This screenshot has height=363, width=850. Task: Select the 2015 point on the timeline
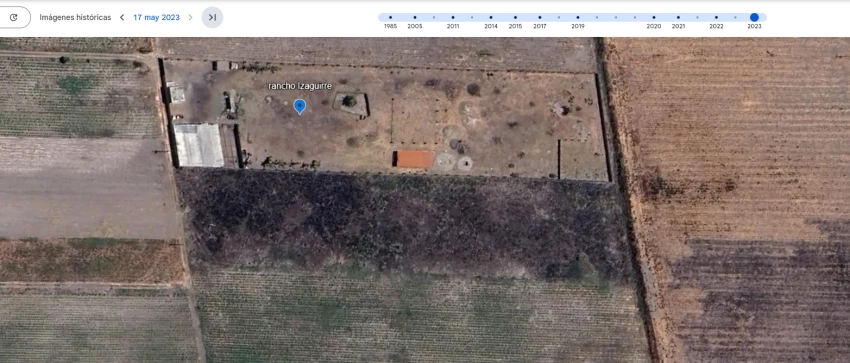point(515,17)
